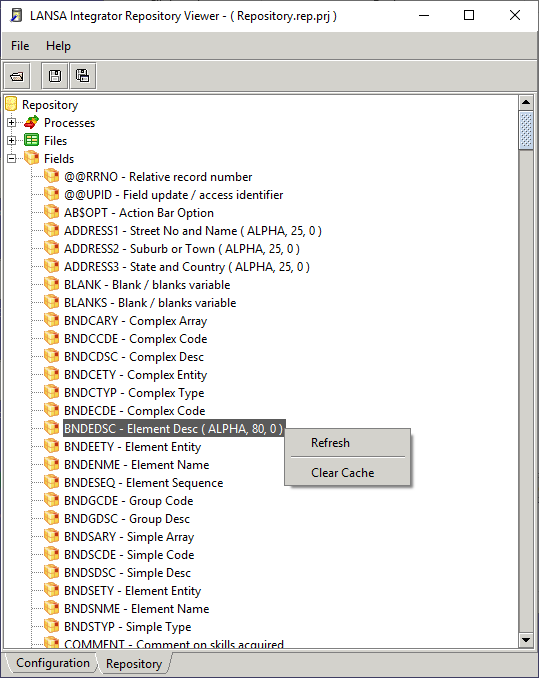Select BNDSCDE - Simple Code row
Viewport: 539px width, 678px height.
pos(129,555)
